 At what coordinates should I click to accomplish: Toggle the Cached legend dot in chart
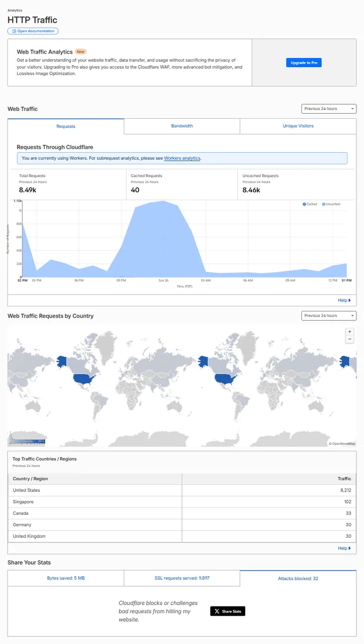304,204
